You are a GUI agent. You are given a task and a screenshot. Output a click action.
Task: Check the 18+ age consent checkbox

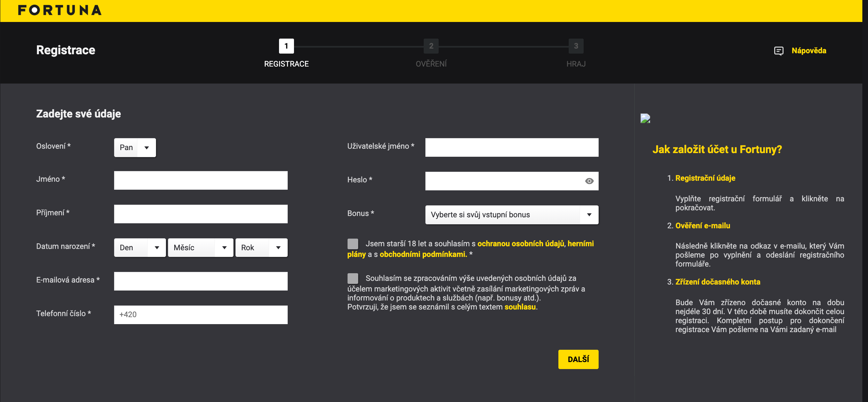pyautogui.click(x=353, y=244)
